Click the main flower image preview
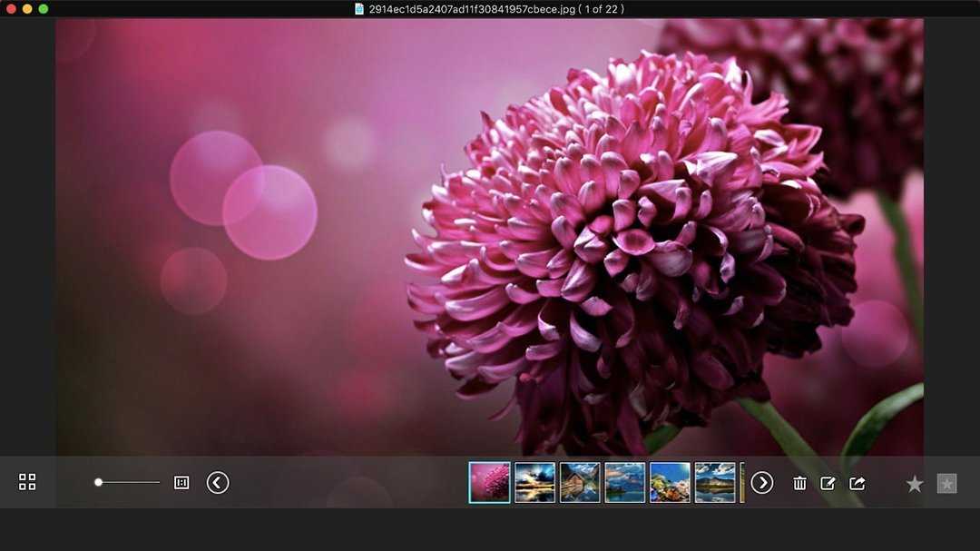 click(x=490, y=236)
